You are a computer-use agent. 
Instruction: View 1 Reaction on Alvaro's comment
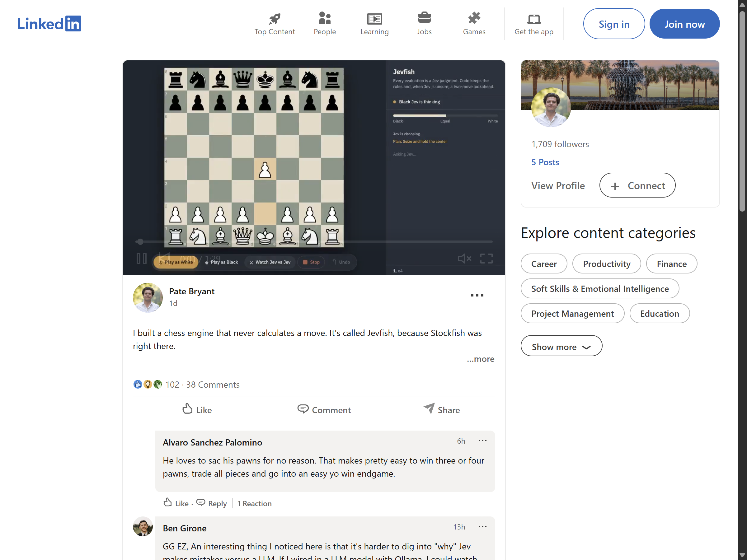pyautogui.click(x=254, y=503)
